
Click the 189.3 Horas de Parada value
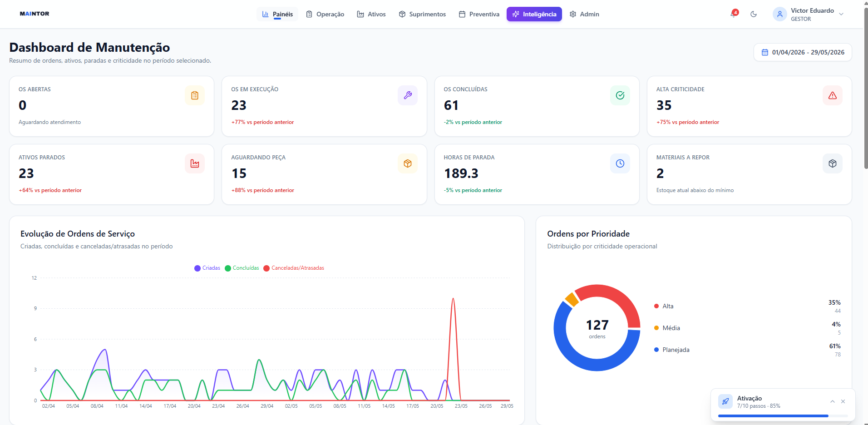click(x=461, y=173)
